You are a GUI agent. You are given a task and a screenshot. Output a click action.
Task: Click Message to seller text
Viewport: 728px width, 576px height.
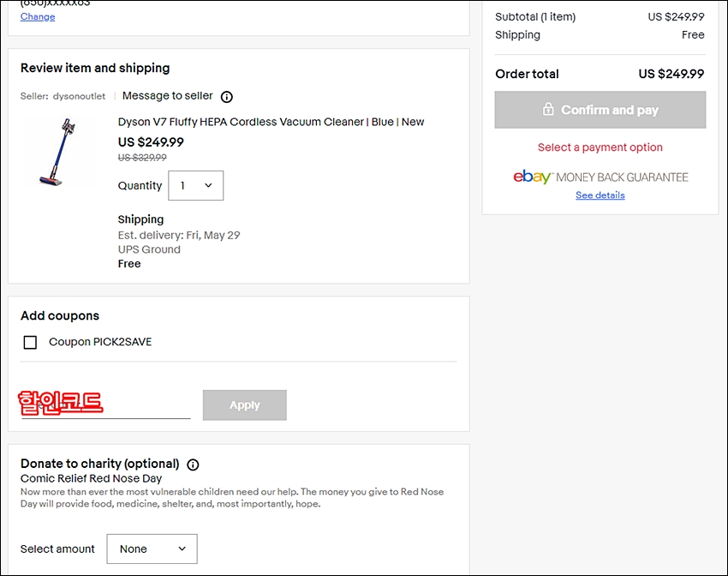[x=168, y=96]
